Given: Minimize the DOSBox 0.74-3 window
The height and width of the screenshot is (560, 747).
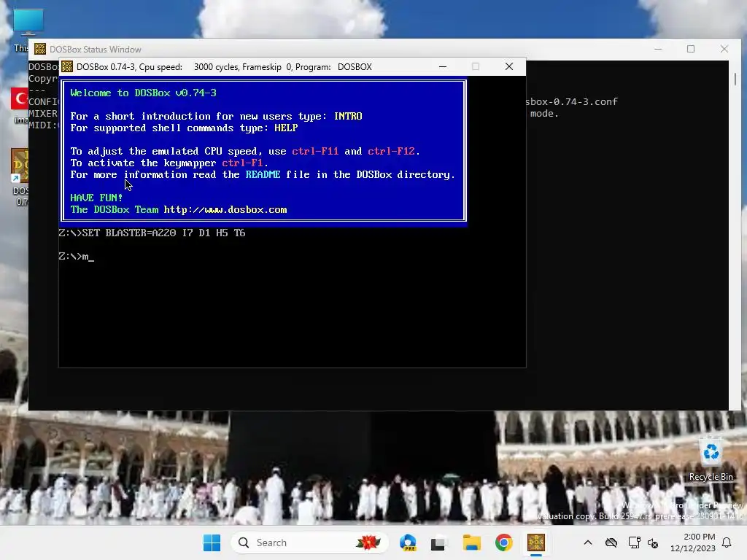Looking at the screenshot, I should (x=443, y=66).
